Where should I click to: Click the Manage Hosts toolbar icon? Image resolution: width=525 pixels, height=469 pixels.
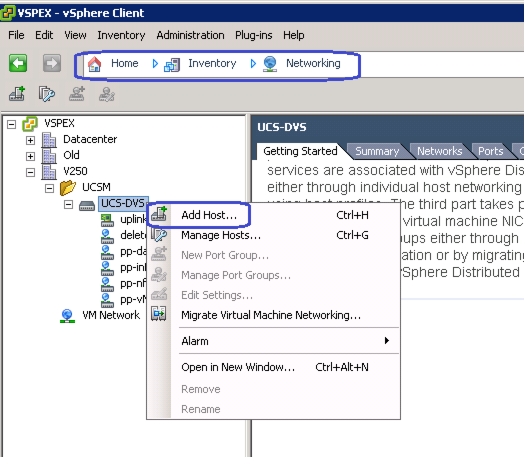[47, 94]
